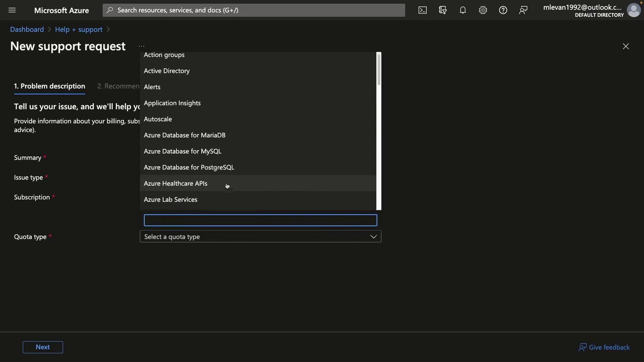
Task: Go to the Dashboard breadcrumb
Action: point(27,29)
